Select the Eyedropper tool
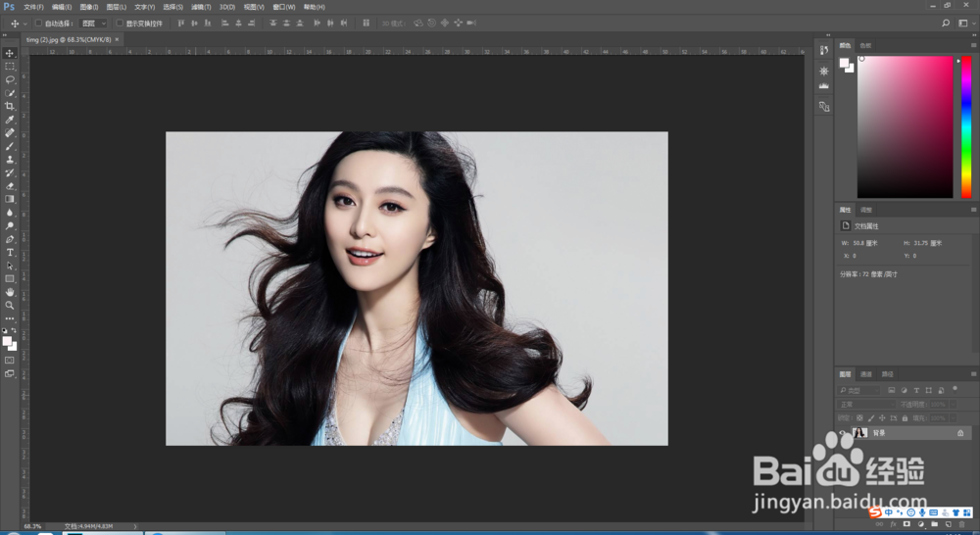The width and height of the screenshot is (980, 535). 10,120
